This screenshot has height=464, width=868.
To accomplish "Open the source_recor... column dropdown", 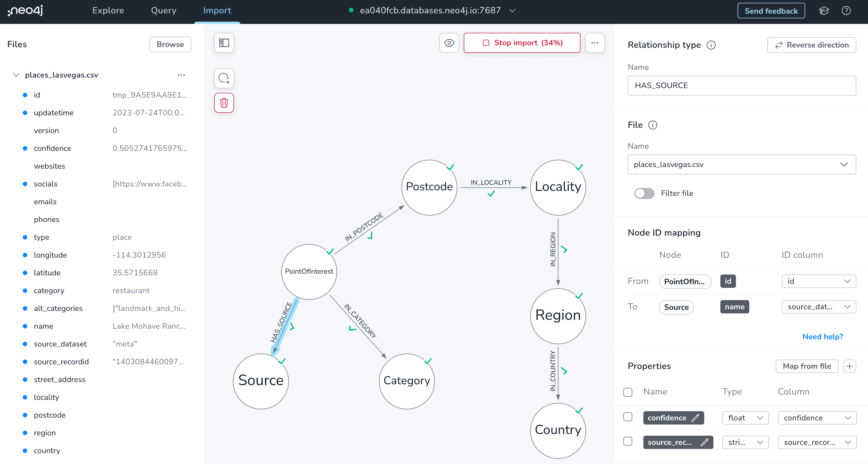I will [x=817, y=442].
